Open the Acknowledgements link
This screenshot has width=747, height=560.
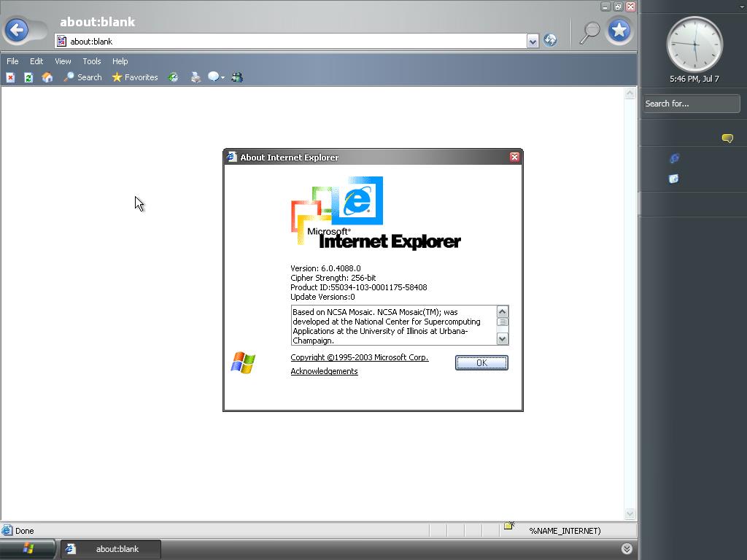coord(324,371)
